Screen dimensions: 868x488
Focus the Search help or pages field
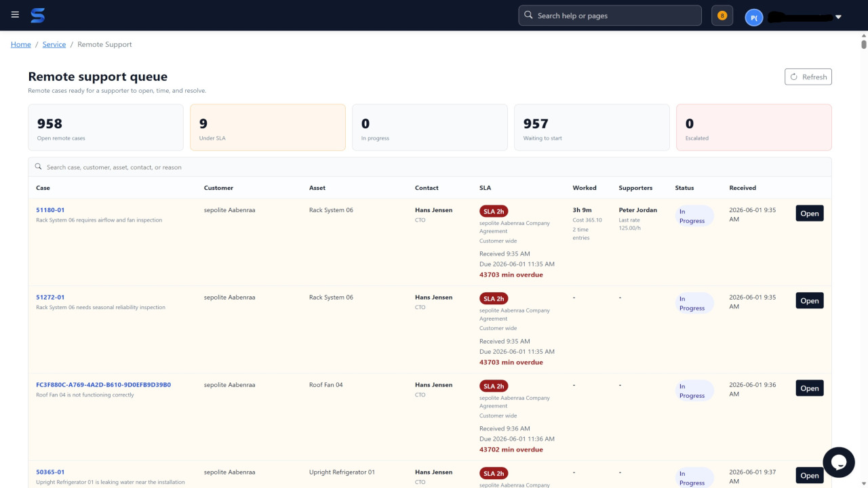pos(610,15)
